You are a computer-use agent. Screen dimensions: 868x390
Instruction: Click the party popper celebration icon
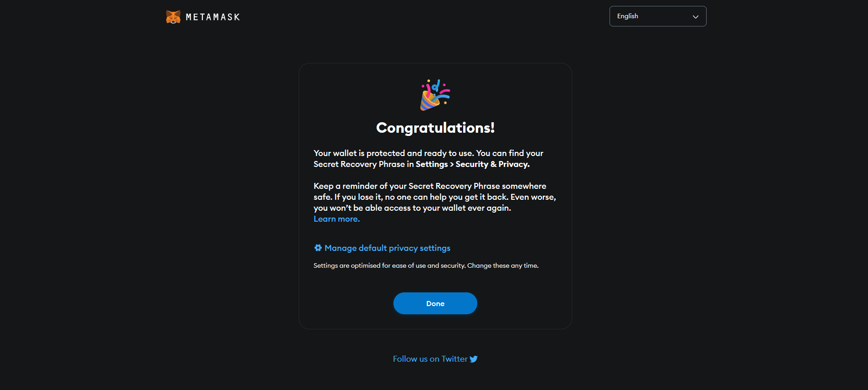click(x=435, y=95)
